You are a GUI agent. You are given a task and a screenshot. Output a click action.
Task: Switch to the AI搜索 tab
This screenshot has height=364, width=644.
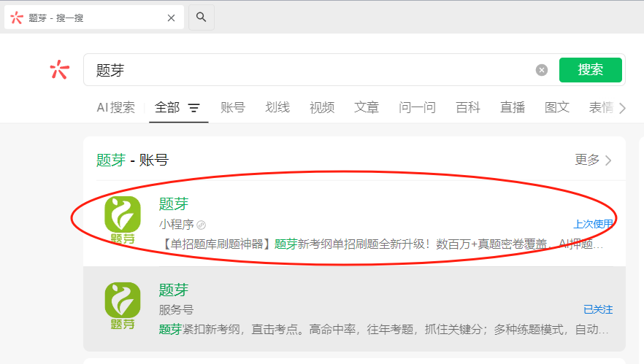(x=116, y=107)
